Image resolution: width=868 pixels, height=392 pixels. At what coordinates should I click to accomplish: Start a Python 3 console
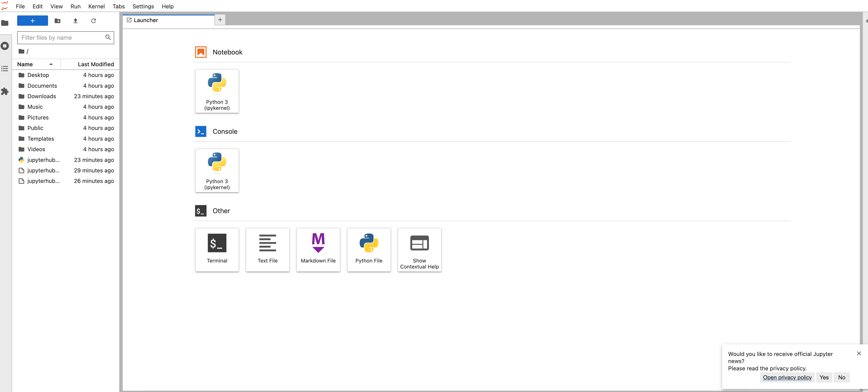217,170
